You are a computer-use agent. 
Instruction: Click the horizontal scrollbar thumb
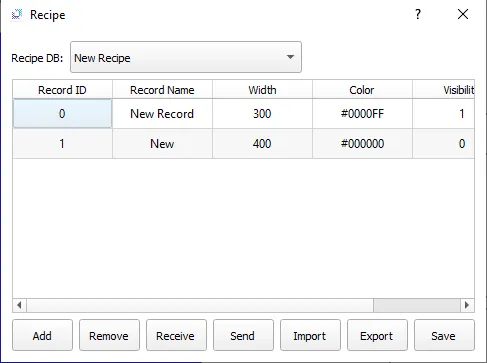point(417,305)
